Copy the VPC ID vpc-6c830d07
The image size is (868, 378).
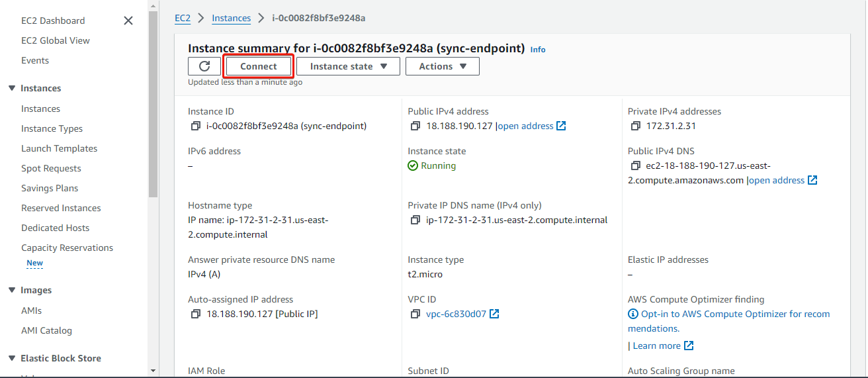(x=415, y=314)
